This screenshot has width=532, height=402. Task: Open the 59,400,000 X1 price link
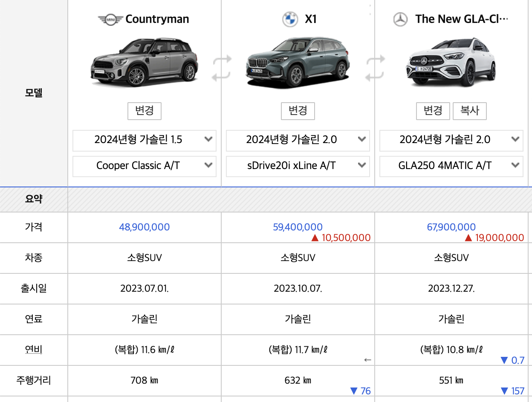[x=298, y=227]
